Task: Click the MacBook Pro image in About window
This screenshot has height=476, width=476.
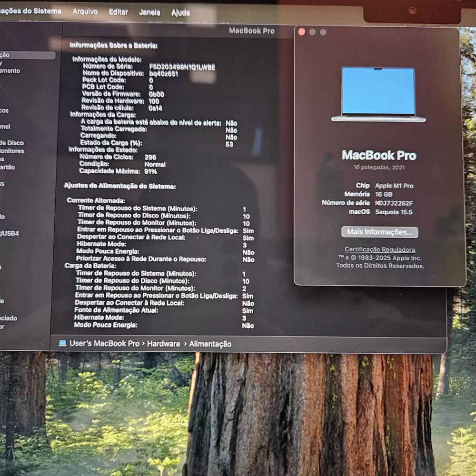Action: 378,94
